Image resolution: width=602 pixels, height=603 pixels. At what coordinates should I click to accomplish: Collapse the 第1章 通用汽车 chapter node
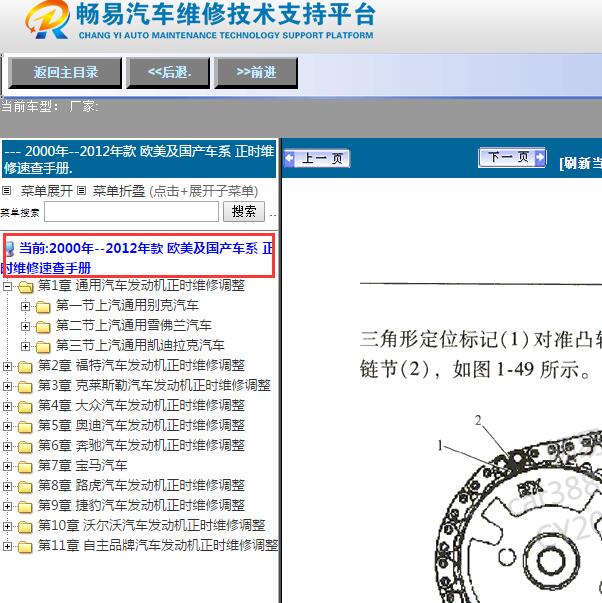pos(7,286)
